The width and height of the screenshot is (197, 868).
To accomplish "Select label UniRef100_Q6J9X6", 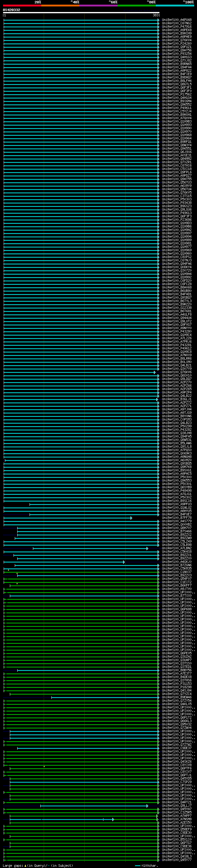I will (177, 152).
